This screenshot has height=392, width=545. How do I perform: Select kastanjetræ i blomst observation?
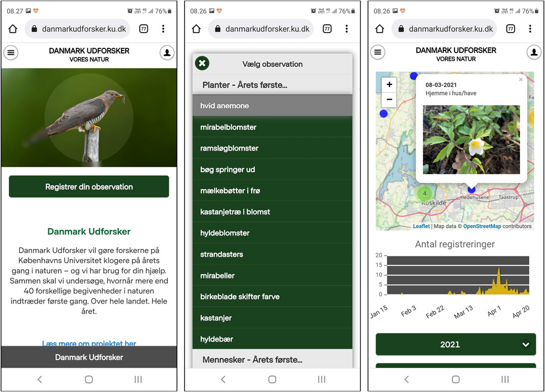coord(272,212)
